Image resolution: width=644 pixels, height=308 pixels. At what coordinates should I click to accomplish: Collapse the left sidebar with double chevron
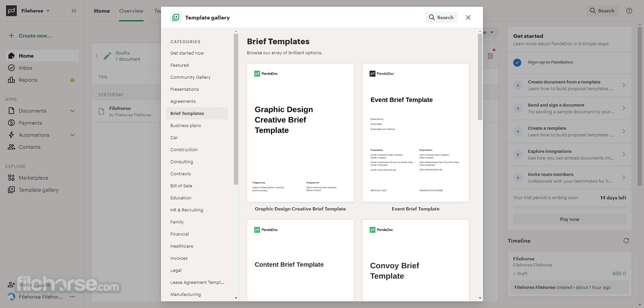74,11
